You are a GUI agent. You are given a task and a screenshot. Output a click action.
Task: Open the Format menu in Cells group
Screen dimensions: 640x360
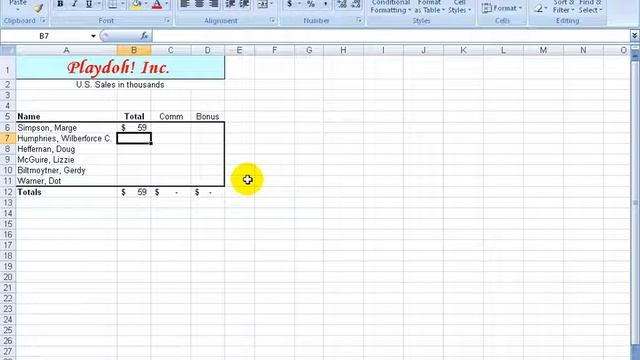[501, 8]
